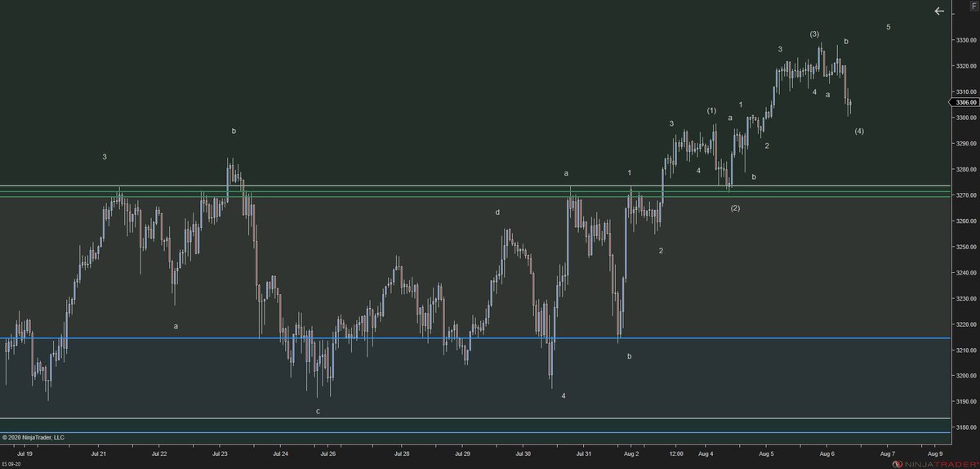Click the Jul 21 date label

coord(99,452)
